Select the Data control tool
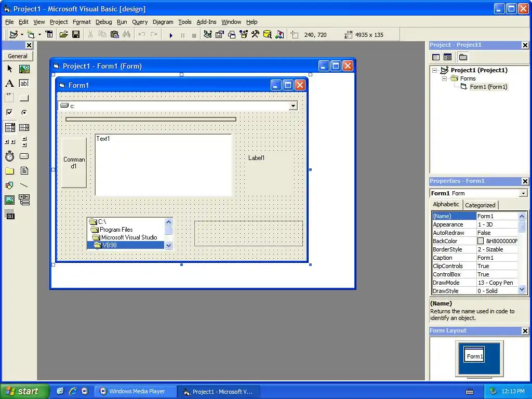 click(24, 200)
